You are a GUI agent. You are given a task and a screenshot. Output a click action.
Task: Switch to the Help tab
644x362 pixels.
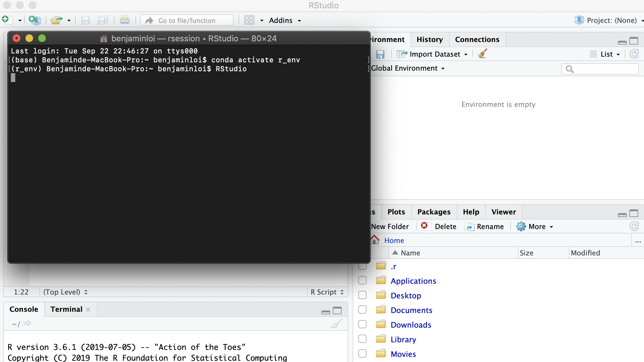[471, 212]
